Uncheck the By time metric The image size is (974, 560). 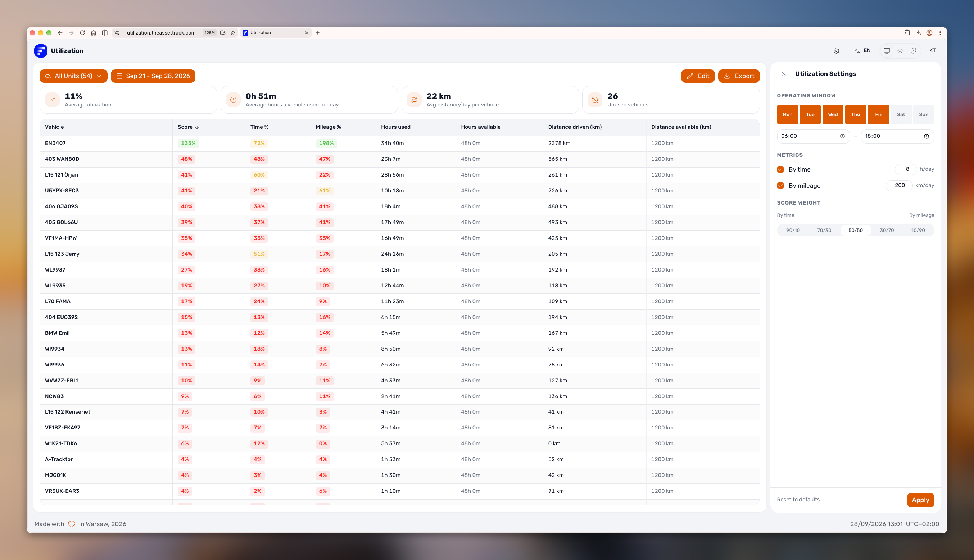click(780, 169)
